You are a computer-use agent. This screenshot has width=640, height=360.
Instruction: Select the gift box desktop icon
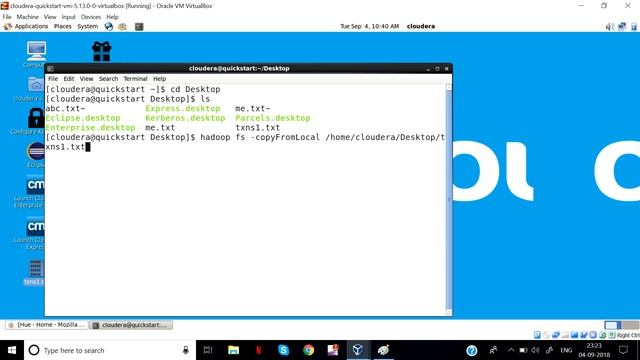coord(102,51)
